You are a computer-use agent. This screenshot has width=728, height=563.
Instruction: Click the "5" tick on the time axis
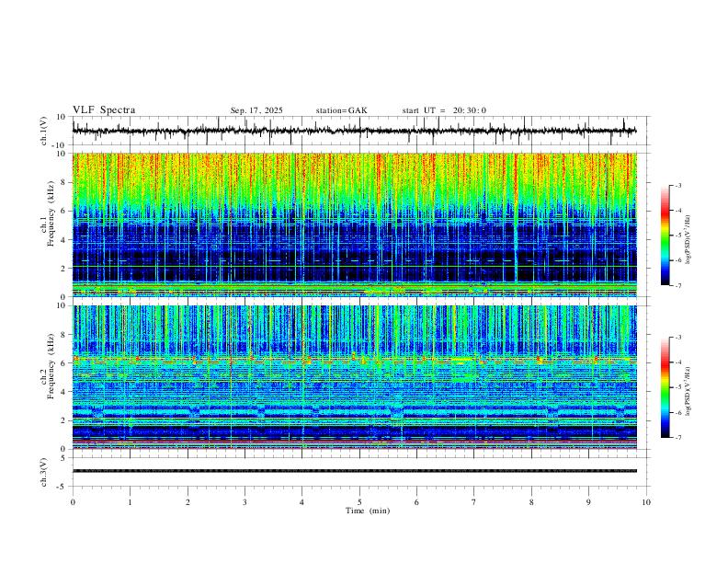(x=359, y=502)
